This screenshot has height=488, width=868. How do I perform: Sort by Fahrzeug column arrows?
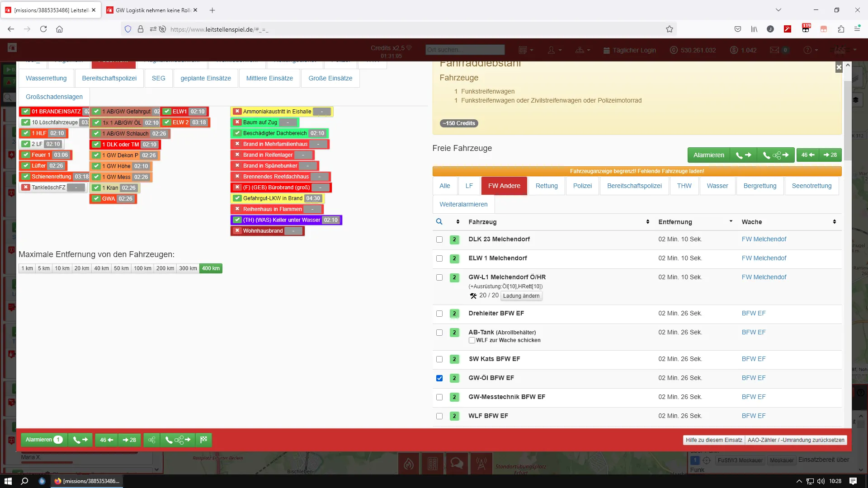point(648,222)
